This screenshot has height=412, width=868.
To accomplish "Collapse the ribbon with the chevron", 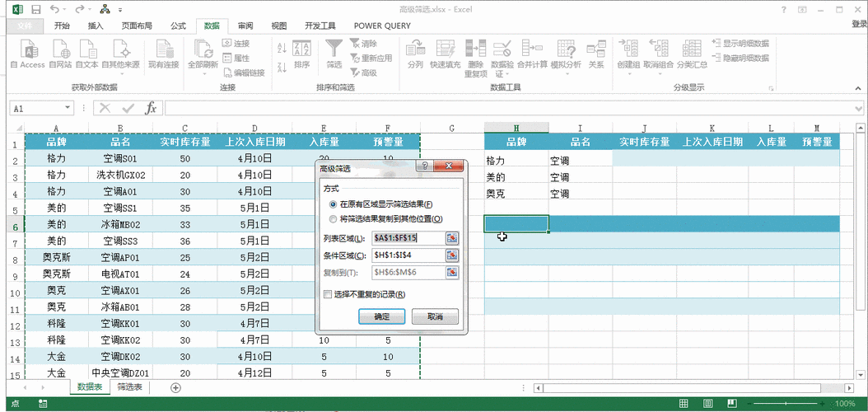I will tap(858, 89).
